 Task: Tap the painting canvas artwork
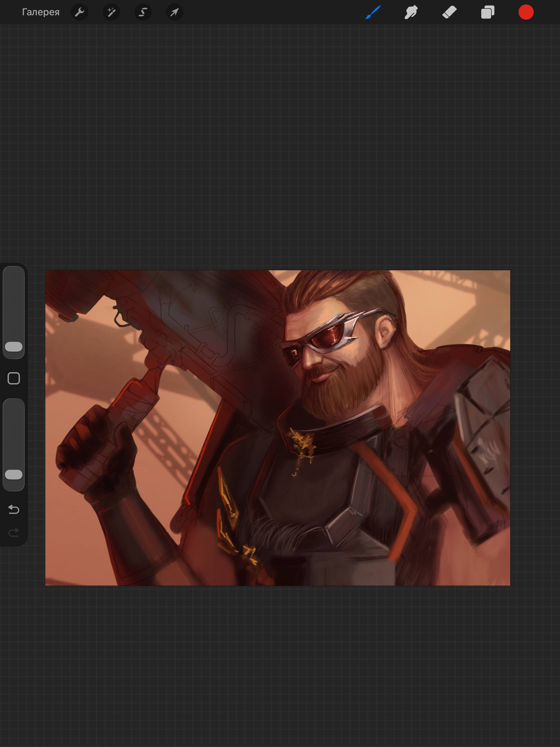tap(278, 428)
